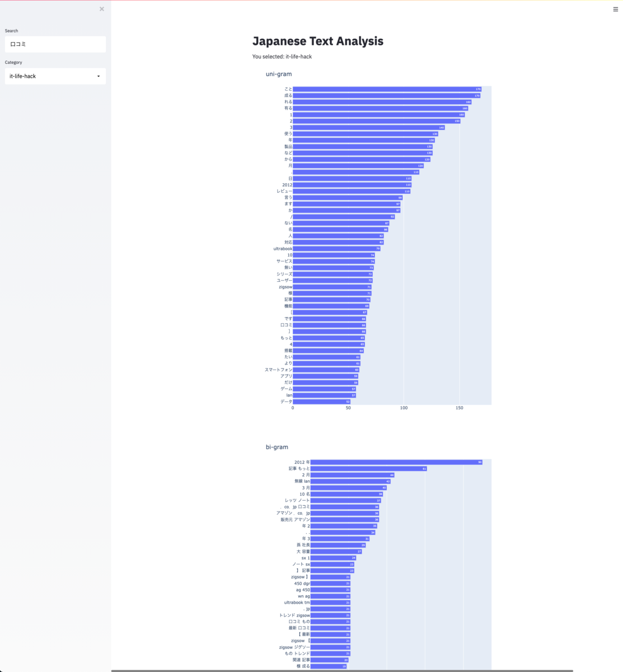The width and height of the screenshot is (623, 672).
Task: Expand the Category dropdown arrow
Action: tap(99, 76)
